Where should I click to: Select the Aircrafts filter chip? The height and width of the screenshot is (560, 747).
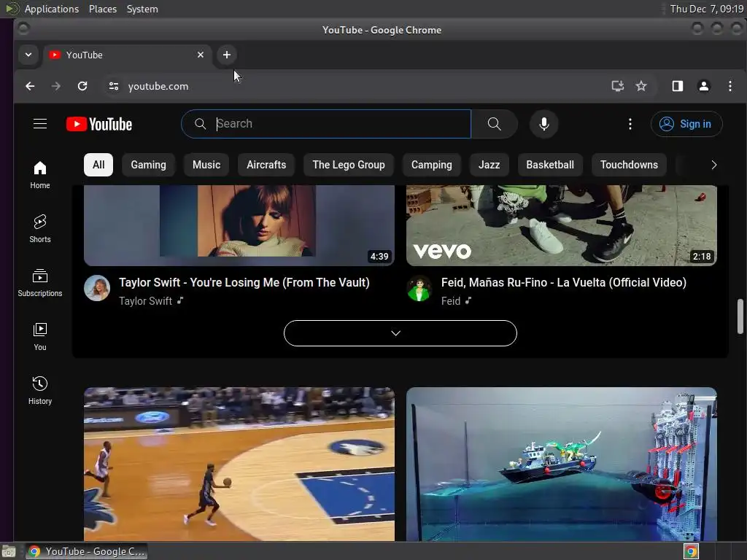tap(266, 165)
